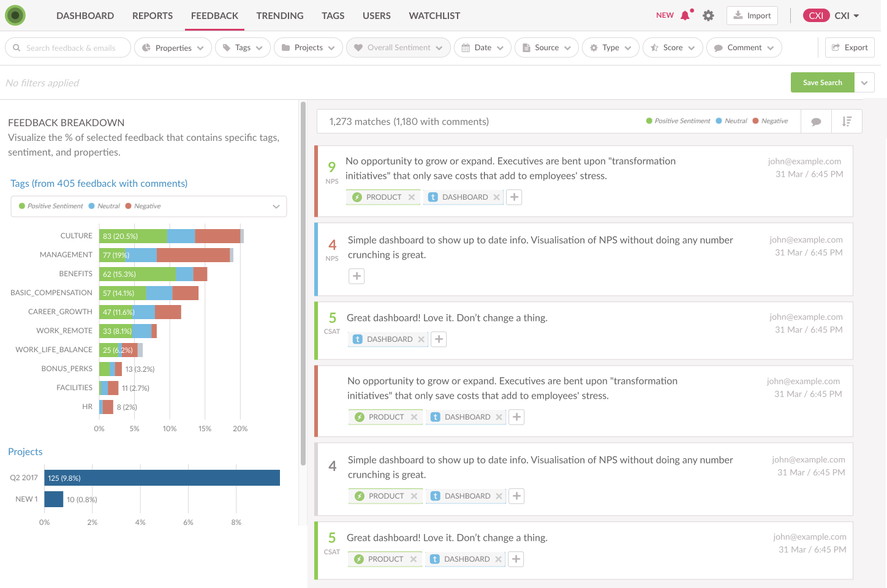Viewport: 887px width, 588px height.
Task: Open the Save Search arrow dropdown
Action: (864, 83)
